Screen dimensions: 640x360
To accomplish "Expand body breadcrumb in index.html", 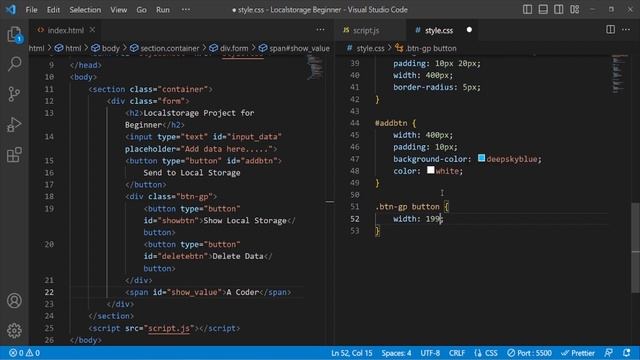I will click(106, 48).
